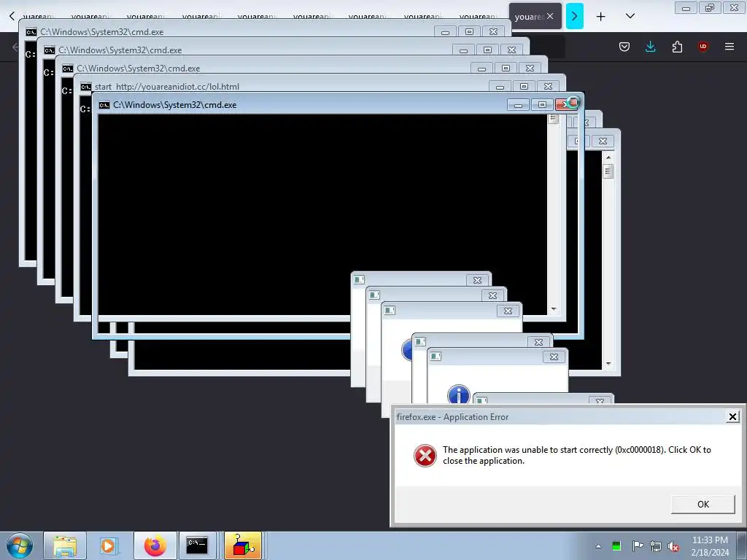Click the Firefox taskbar icon
This screenshot has width=747, height=560.
155,545
